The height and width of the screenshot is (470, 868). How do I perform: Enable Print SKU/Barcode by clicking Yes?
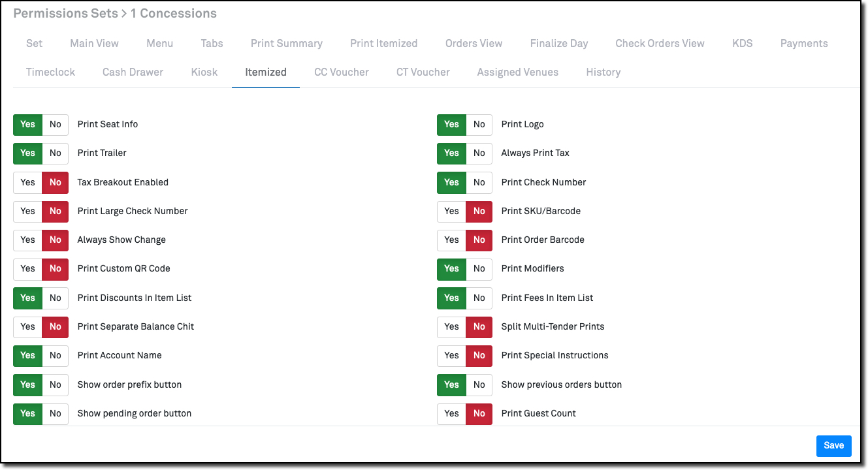[451, 211]
